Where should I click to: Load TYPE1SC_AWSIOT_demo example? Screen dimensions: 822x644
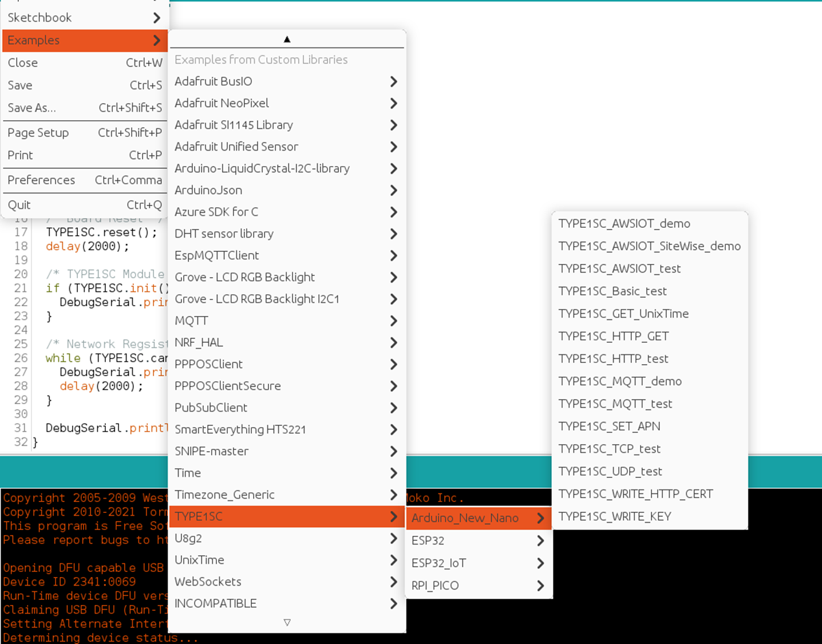[x=650, y=224]
